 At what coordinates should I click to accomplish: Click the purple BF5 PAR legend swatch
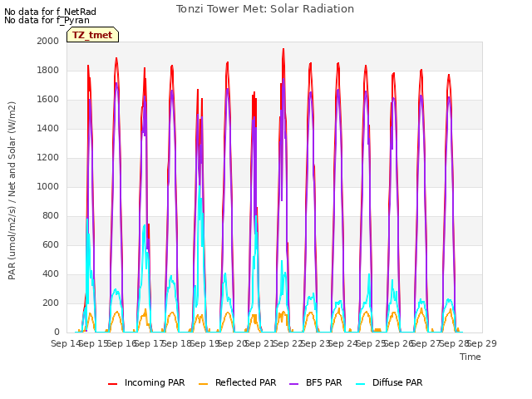point(293,384)
